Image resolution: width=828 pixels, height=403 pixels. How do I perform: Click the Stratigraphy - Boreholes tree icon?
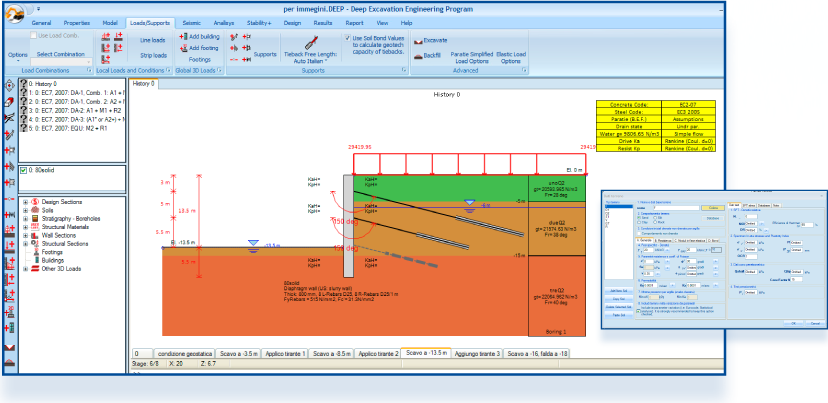tap(35, 219)
